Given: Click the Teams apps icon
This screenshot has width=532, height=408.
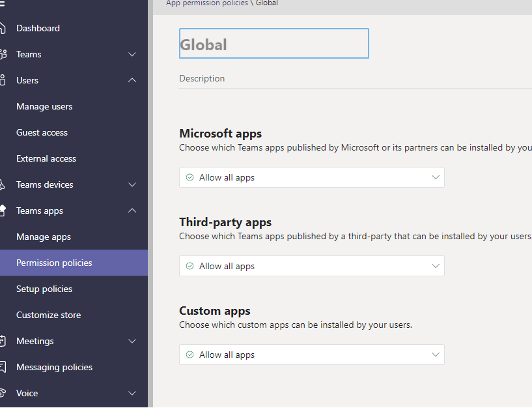Looking at the screenshot, I should 3,211.
